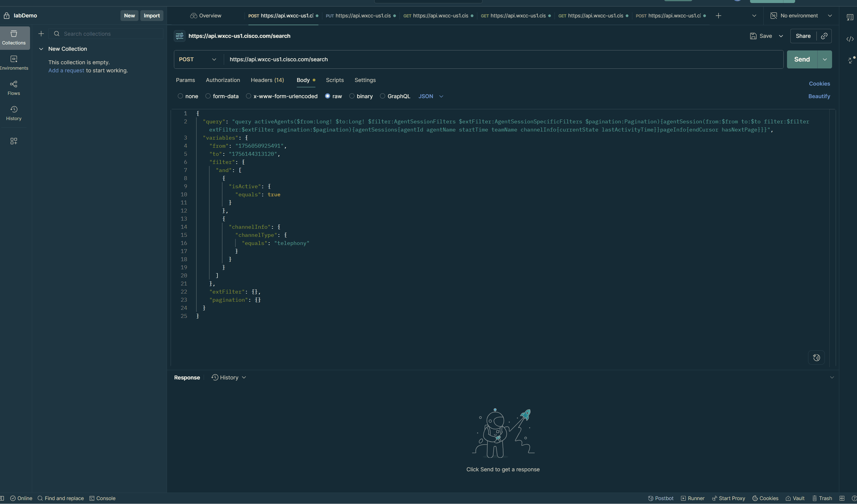Open the No environment selector dropdown
This screenshot has height=504, width=857.
coord(801,16)
